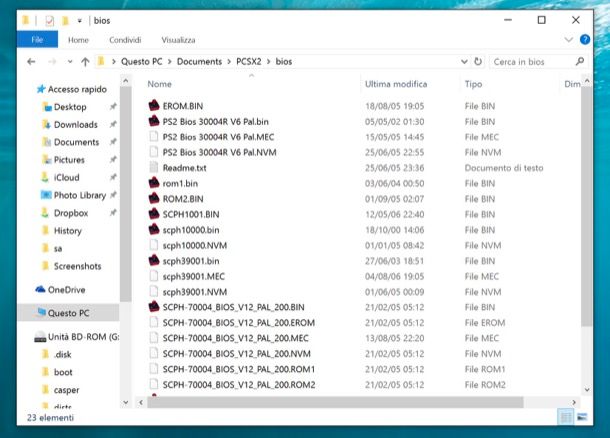The height and width of the screenshot is (438, 610).
Task: Refresh the bios folder view
Action: click(478, 61)
